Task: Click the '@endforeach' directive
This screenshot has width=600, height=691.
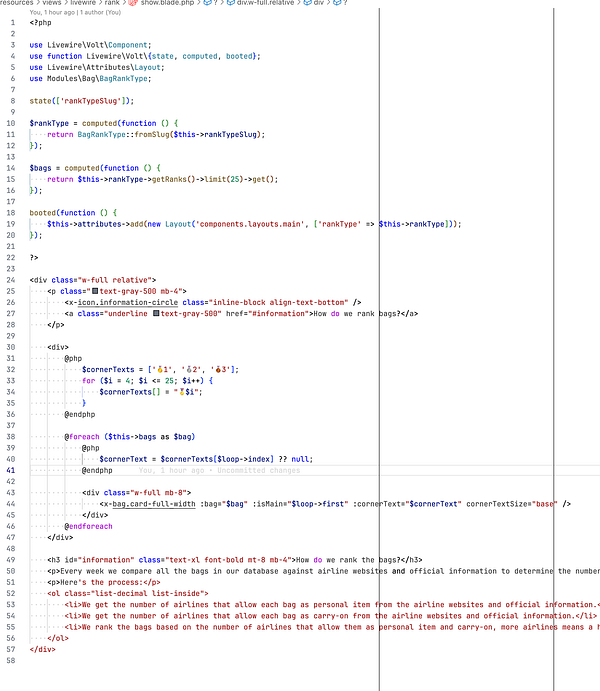Action: pyautogui.click(x=89, y=526)
